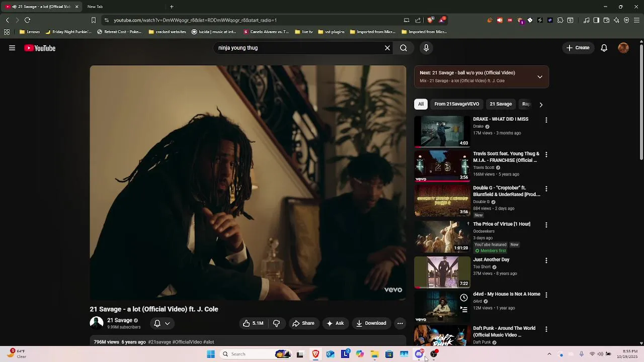Select the All filter chip
Screen dimensions: 644x362
pyautogui.click(x=421, y=104)
